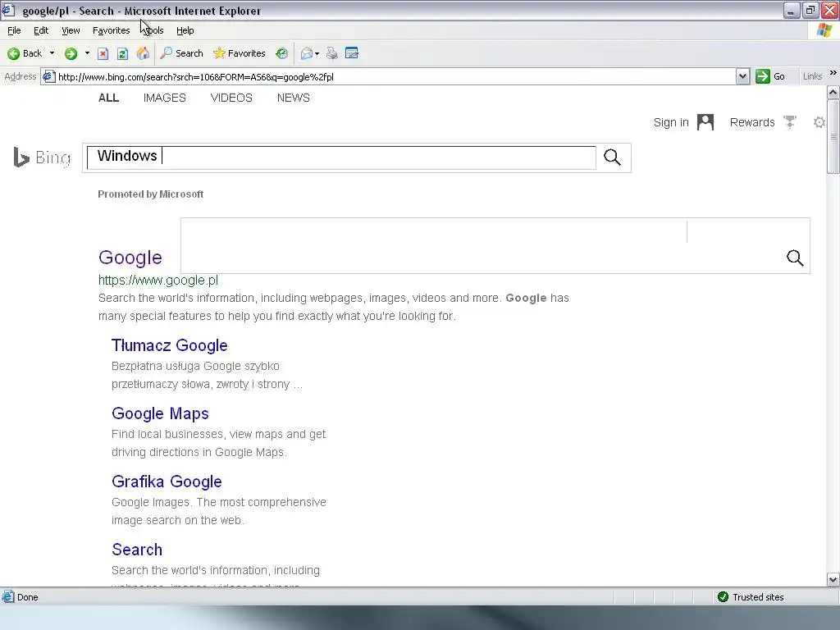Viewport: 840px width, 630px height.
Task: Click the Bing search magnifier button
Action: pos(612,157)
